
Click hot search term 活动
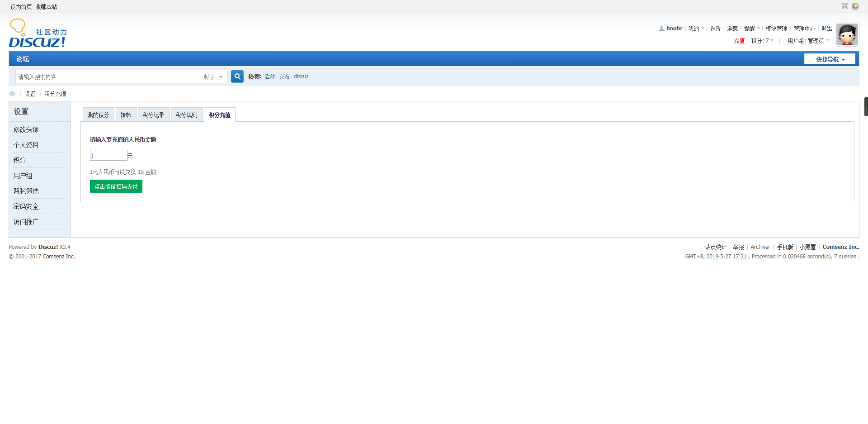tap(270, 76)
